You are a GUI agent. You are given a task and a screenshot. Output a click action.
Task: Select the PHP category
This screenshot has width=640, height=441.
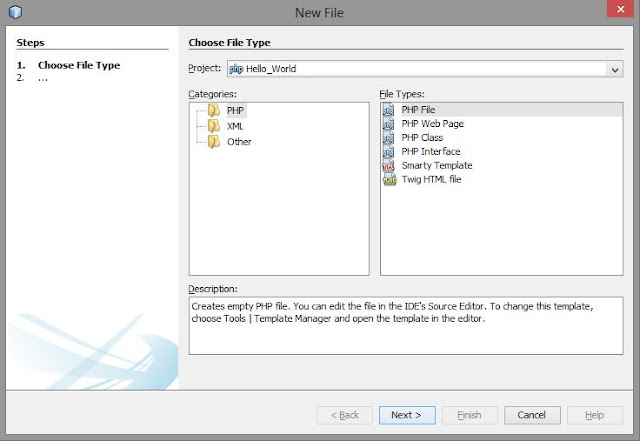tap(236, 111)
